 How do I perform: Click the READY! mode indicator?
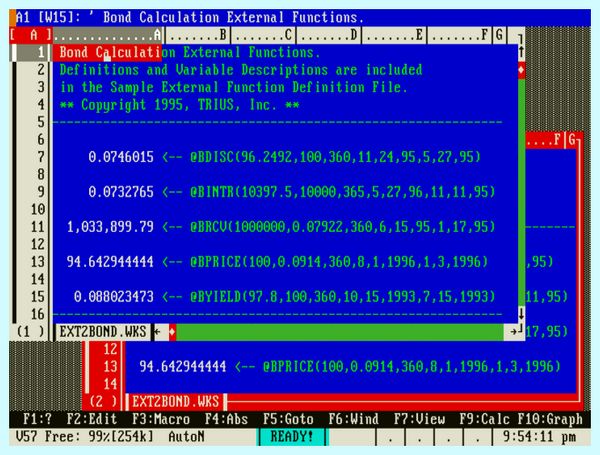(292, 437)
